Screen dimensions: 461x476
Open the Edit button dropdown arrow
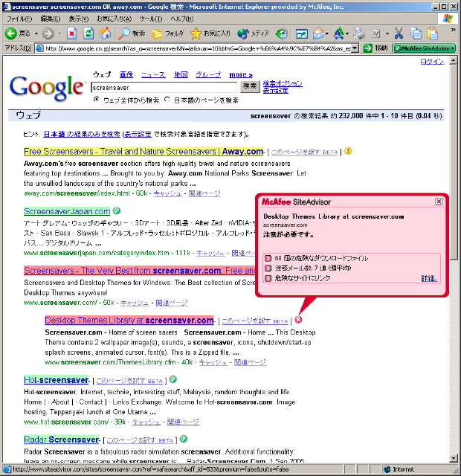point(387,33)
